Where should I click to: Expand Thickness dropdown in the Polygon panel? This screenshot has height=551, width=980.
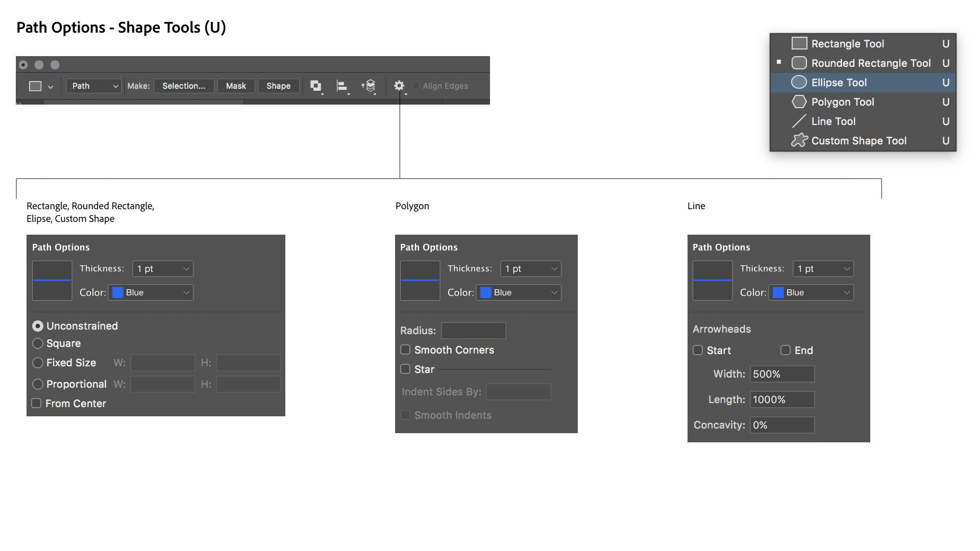pos(531,269)
